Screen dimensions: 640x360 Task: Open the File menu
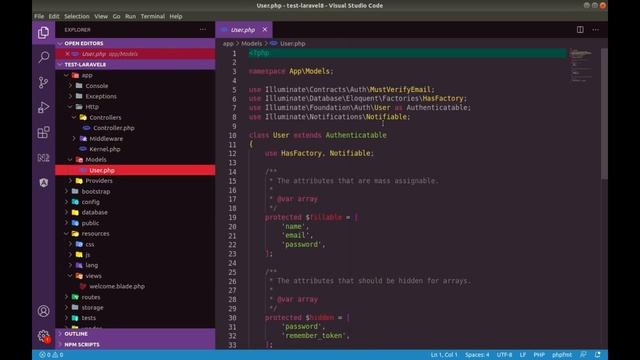pos(39,16)
